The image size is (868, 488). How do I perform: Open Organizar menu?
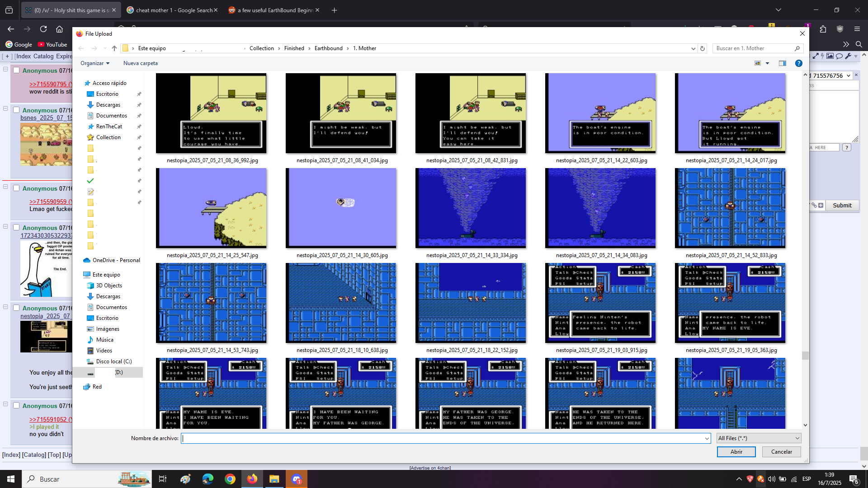[95, 63]
